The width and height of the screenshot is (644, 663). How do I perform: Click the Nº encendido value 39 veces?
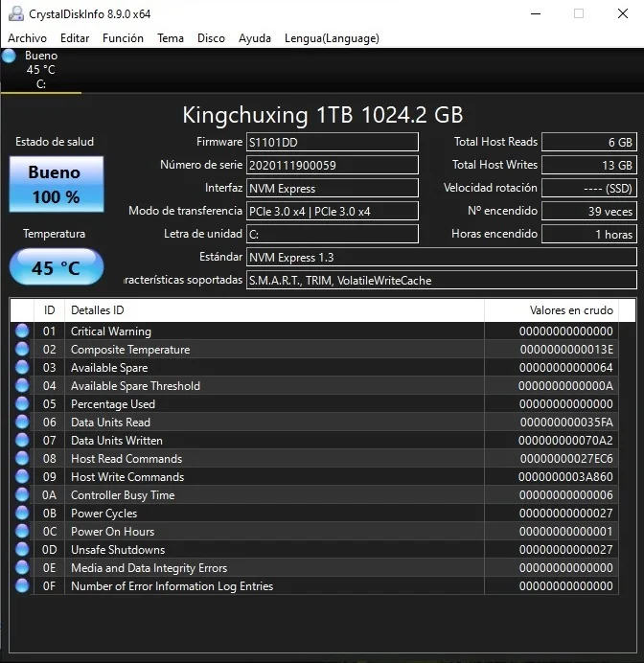click(x=589, y=211)
